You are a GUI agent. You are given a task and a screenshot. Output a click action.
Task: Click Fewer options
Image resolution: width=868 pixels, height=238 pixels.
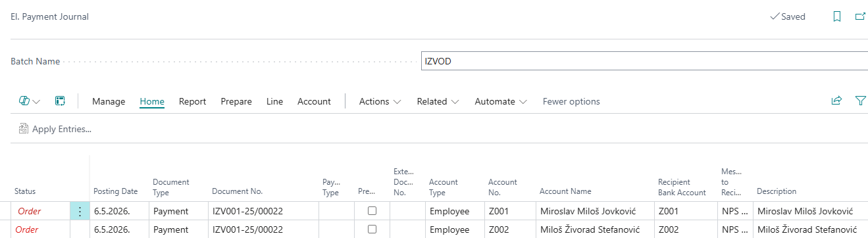[571, 101]
